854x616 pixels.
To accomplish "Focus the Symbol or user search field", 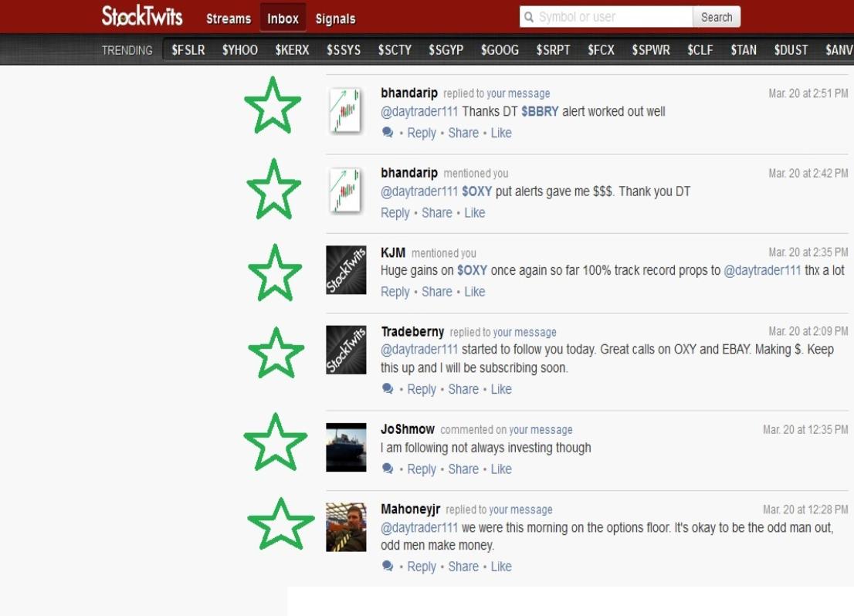I will [606, 18].
